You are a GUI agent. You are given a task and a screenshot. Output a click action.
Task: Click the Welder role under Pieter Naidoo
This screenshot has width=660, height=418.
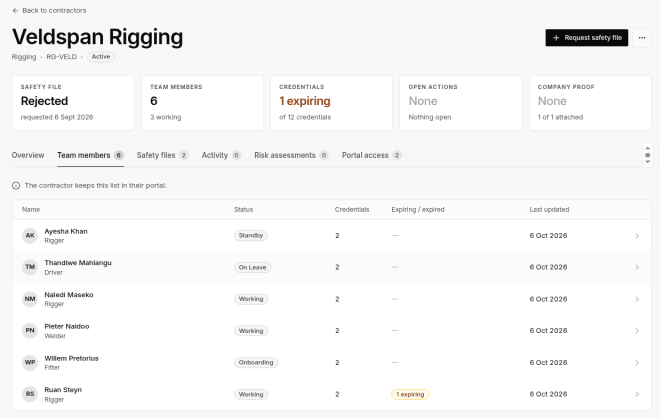tap(55, 336)
